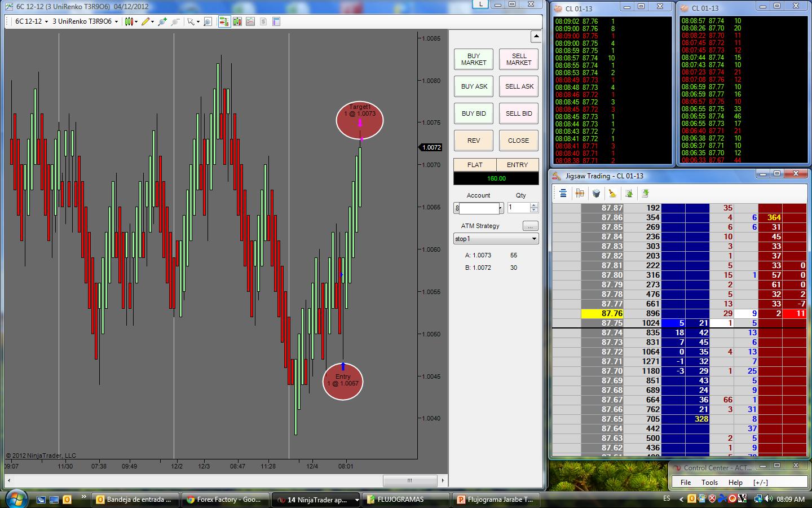Open the Data Series candlestick icon
Image resolution: width=812 pixels, height=508 pixels.
[x=237, y=21]
